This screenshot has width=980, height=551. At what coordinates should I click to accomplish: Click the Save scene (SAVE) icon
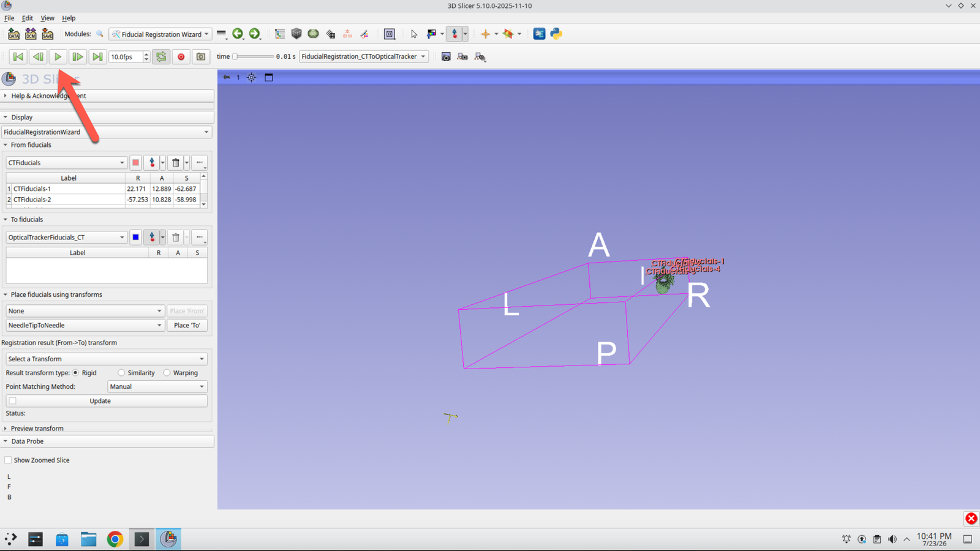point(47,34)
